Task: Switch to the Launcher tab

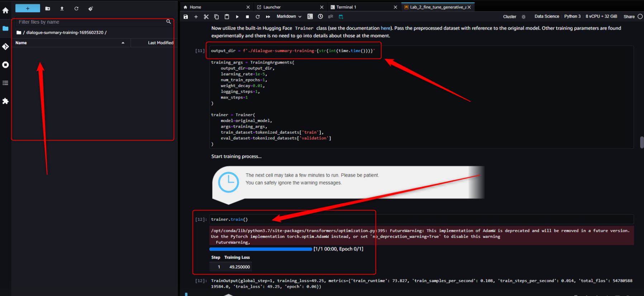Action: pos(272,7)
